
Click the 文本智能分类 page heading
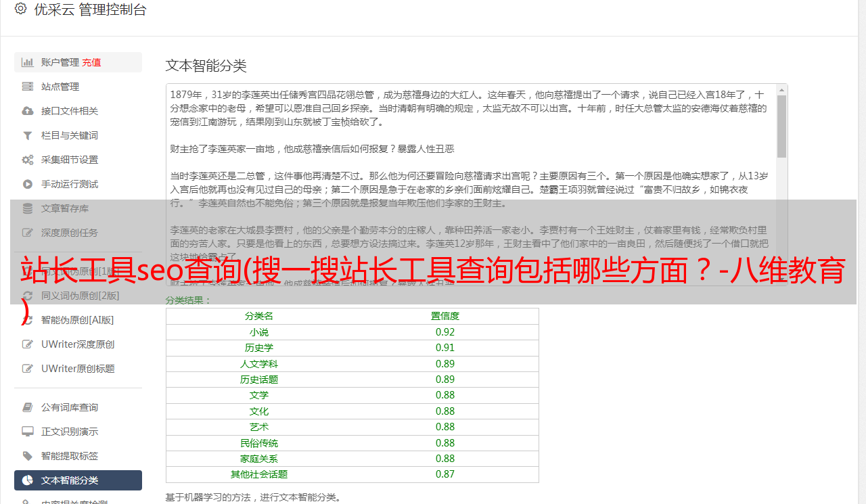(206, 66)
